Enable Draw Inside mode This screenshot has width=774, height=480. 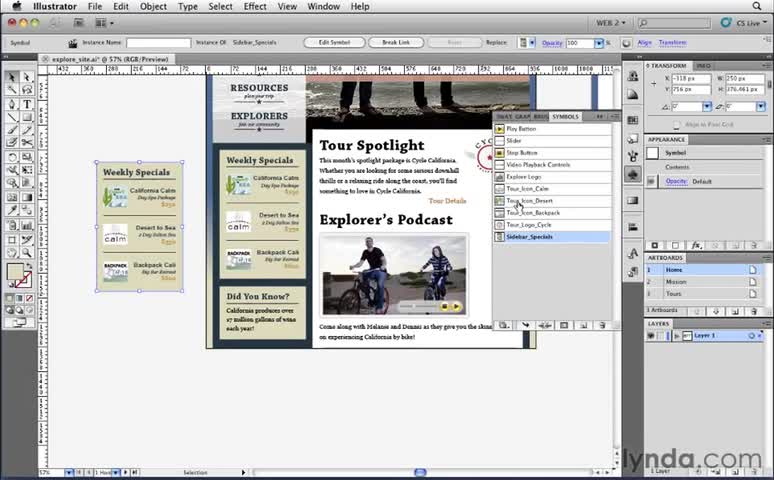point(29,311)
